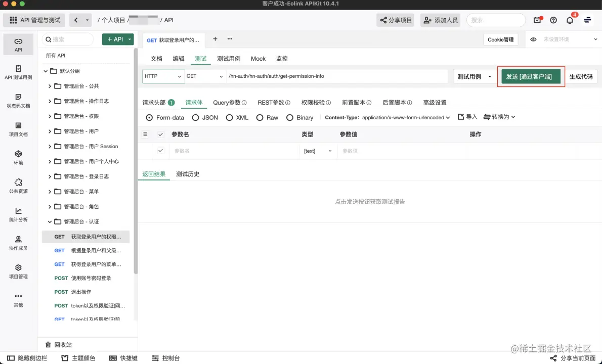Select the JSON radio button
Viewport: 602px width, 364px height.
pos(195,118)
